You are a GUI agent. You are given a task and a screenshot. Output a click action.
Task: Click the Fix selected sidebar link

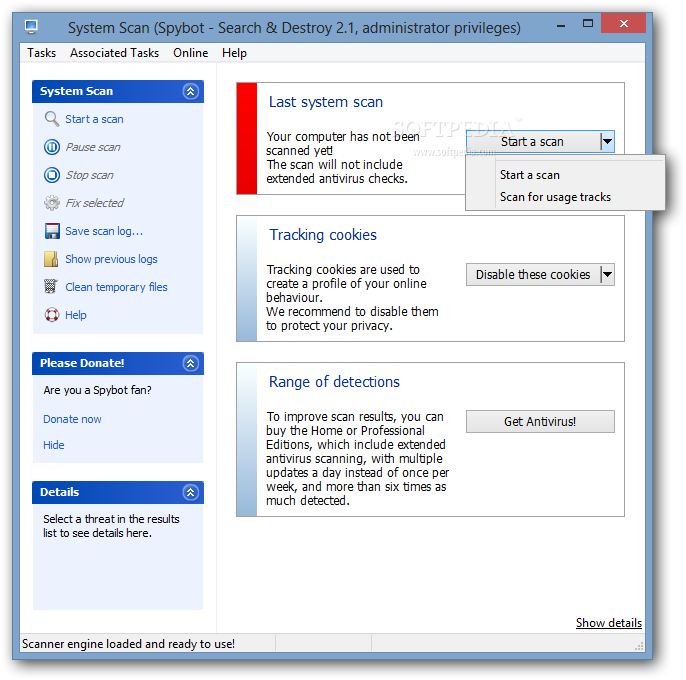point(94,203)
